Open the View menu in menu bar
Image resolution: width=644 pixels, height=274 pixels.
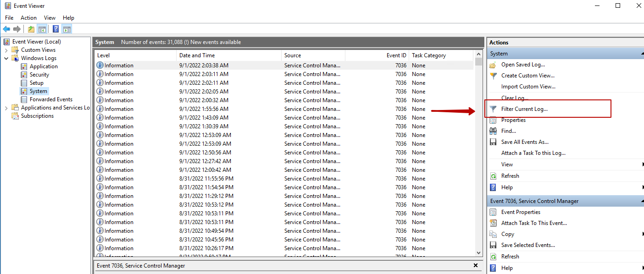(x=50, y=18)
